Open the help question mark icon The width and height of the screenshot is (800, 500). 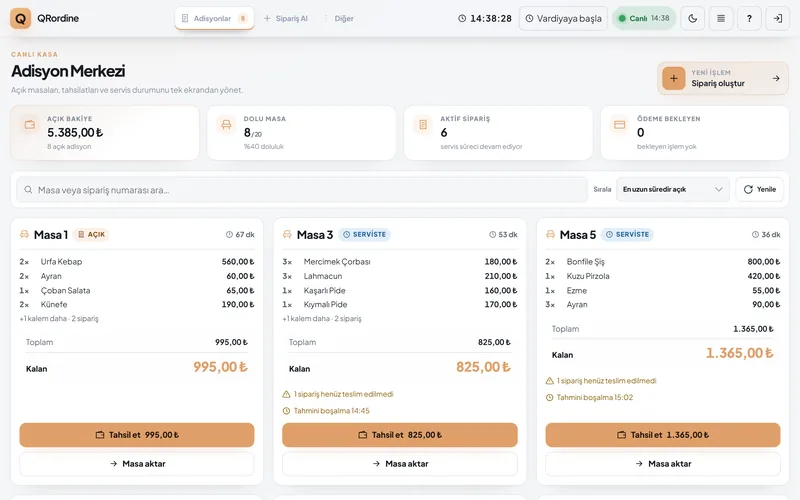pos(749,18)
